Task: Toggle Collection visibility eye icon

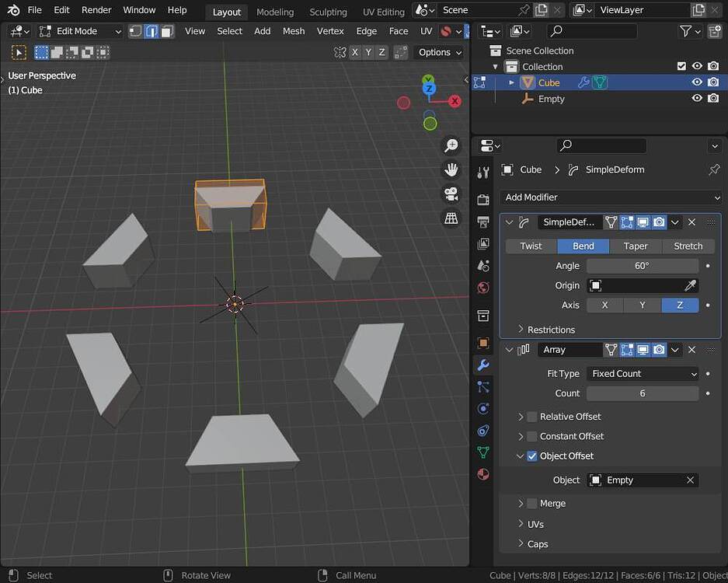Action: point(697,66)
